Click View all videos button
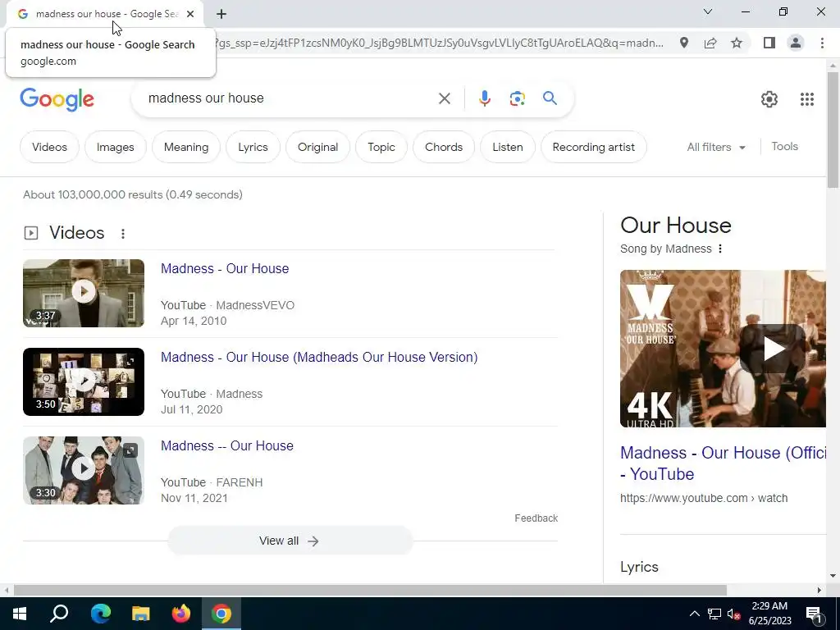Screen dimensions: 840x630 [290, 541]
